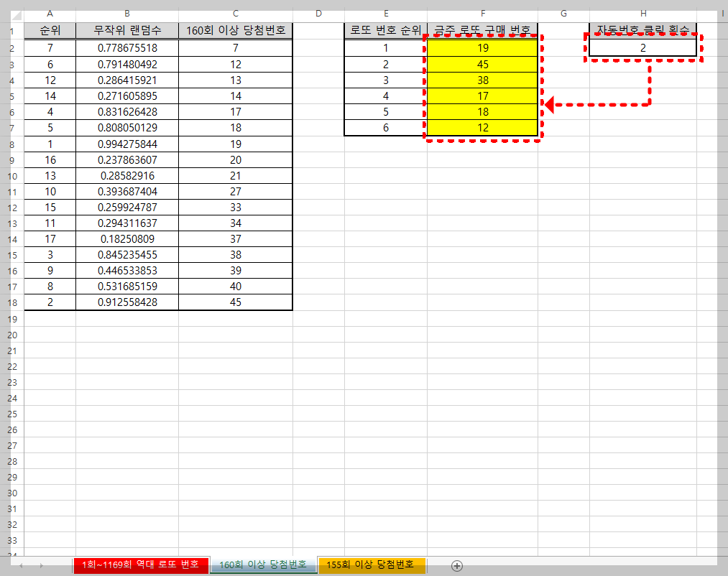Click the 로또 번호 순위 header cell
This screenshot has height=576, width=728.
[x=386, y=31]
